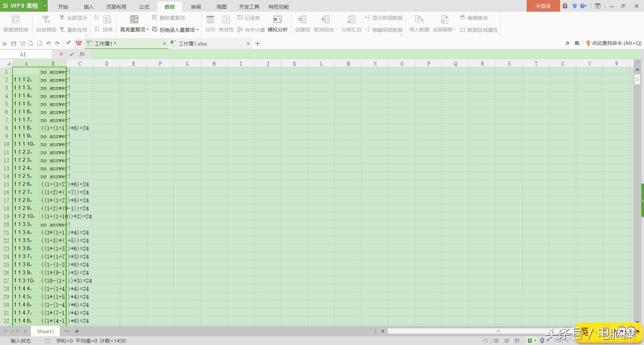
Task: Select the Sheet1 sheet tab
Action: (x=45, y=331)
